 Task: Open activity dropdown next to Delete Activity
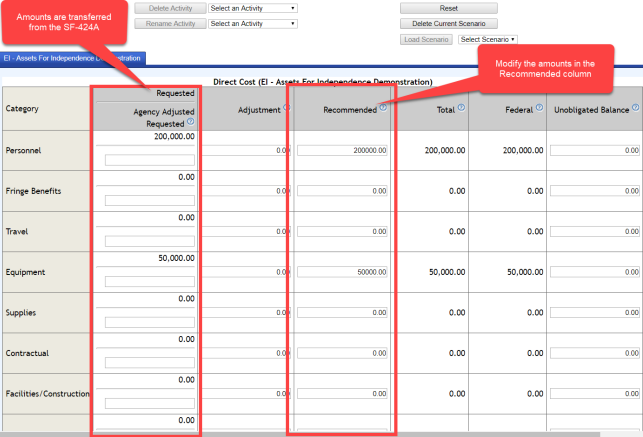(x=253, y=8)
